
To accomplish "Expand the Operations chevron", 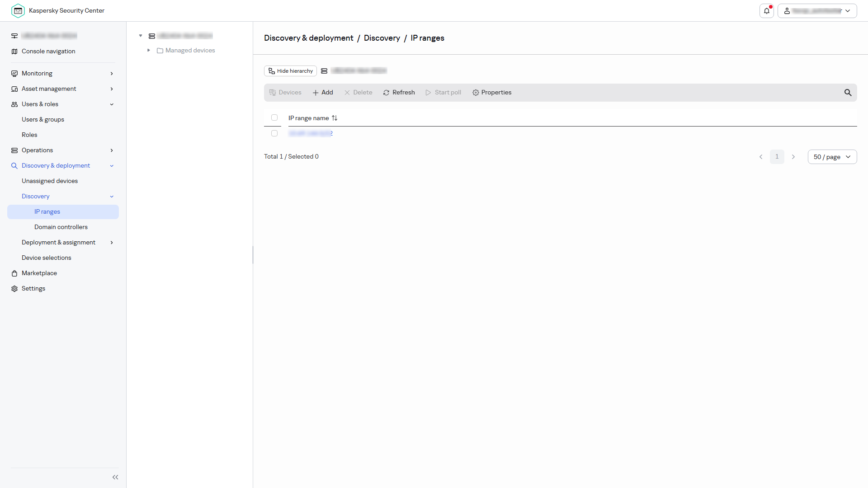I will pos(112,150).
